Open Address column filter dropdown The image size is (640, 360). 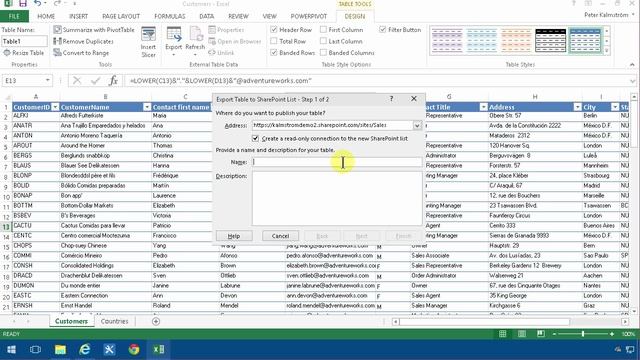[x=577, y=107]
